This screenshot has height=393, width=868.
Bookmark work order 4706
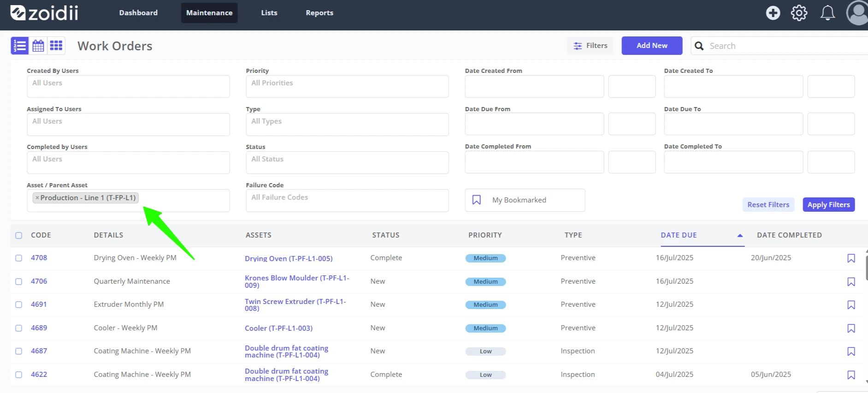pyautogui.click(x=851, y=282)
